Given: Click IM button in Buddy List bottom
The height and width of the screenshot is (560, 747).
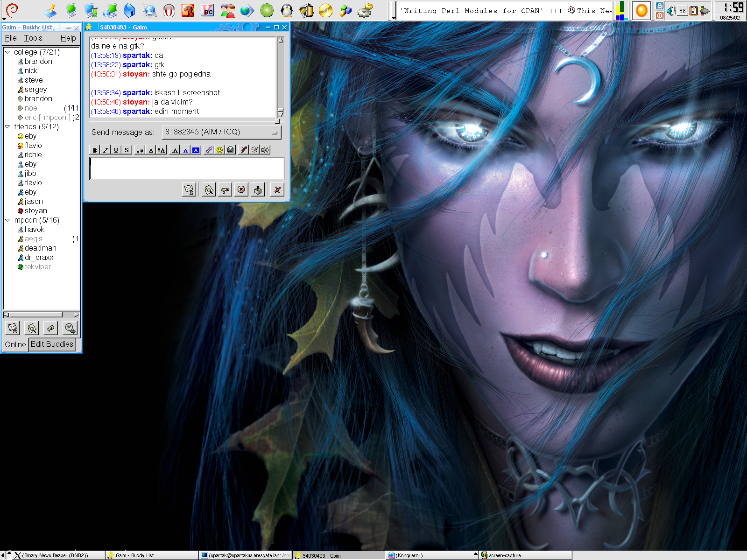Looking at the screenshot, I should (x=13, y=328).
